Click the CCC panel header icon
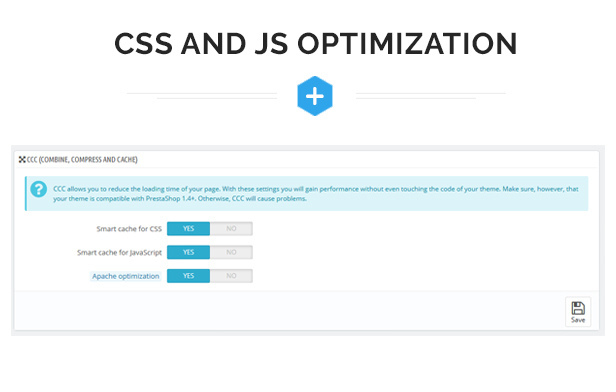 coord(22,159)
